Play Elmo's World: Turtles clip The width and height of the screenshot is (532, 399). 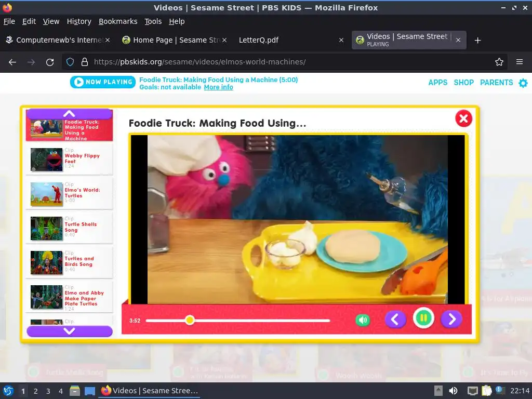pyautogui.click(x=69, y=193)
